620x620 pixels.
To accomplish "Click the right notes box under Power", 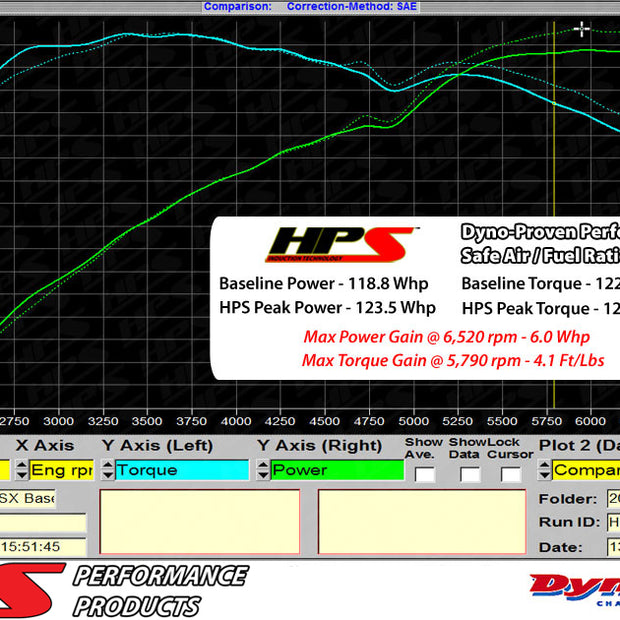I will [422, 522].
